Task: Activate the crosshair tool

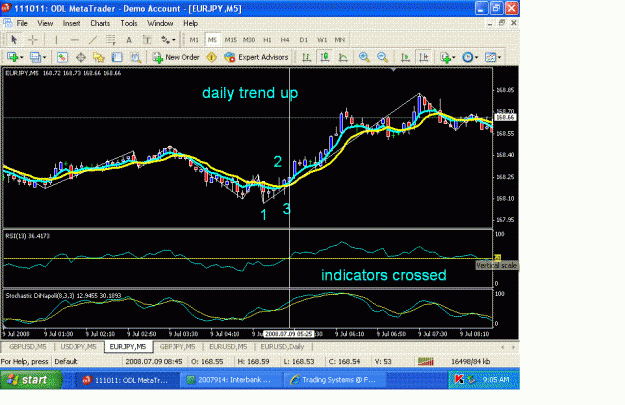Action: pos(33,39)
